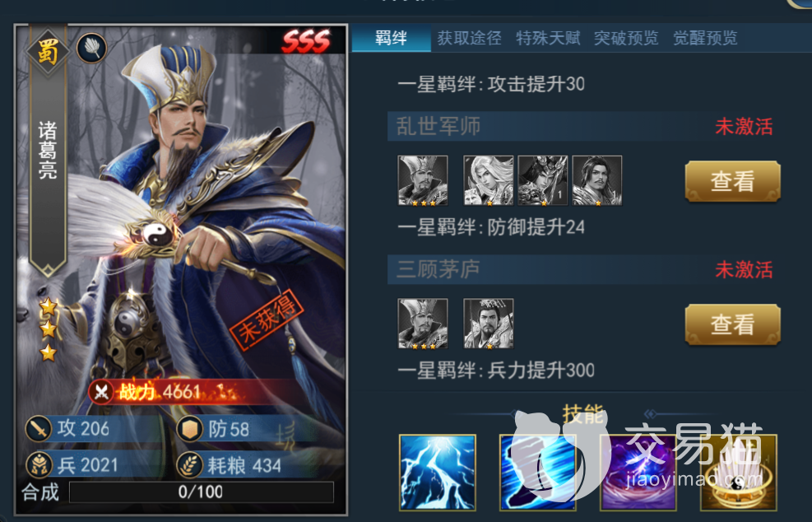Click 查看 button for 乱世军师 bond
Screen dimensions: 812x522
coord(732,181)
